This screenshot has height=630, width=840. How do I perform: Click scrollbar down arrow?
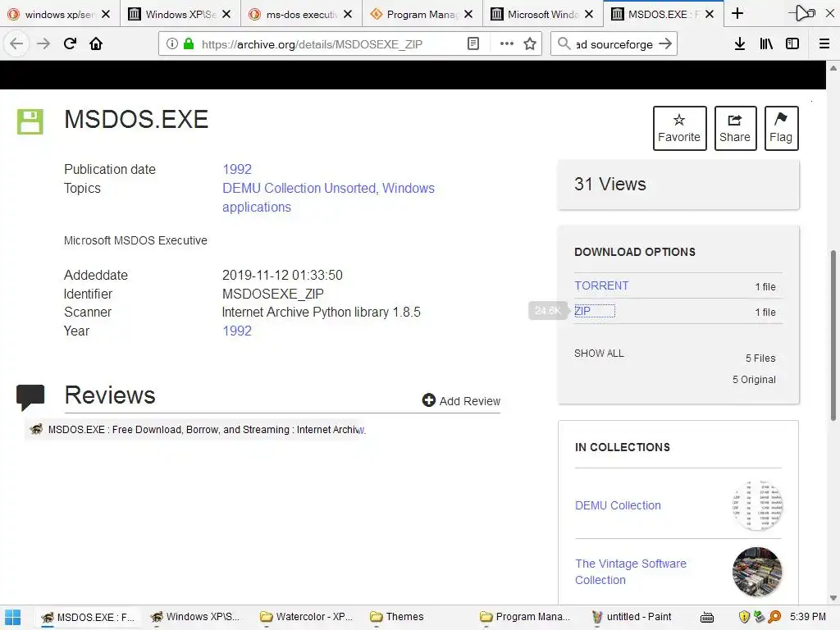coord(833,598)
